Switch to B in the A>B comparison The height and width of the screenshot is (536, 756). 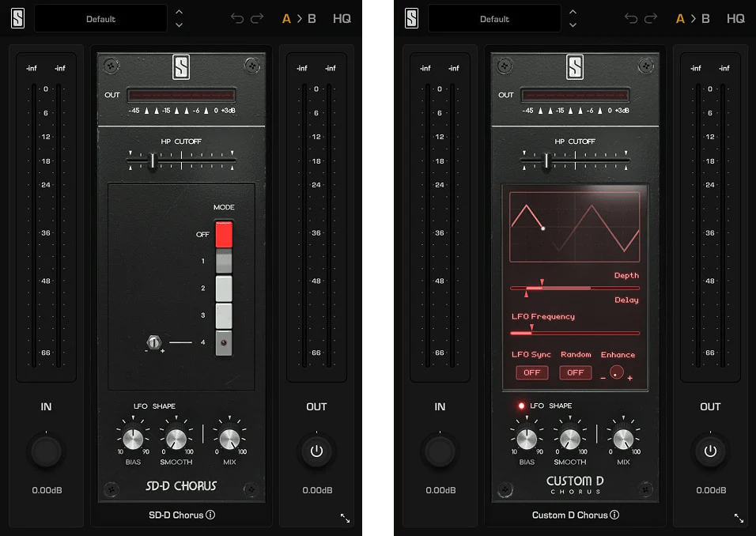click(310, 17)
